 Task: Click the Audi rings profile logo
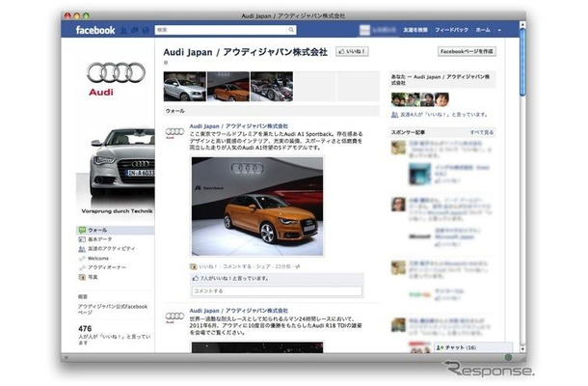coord(116,72)
